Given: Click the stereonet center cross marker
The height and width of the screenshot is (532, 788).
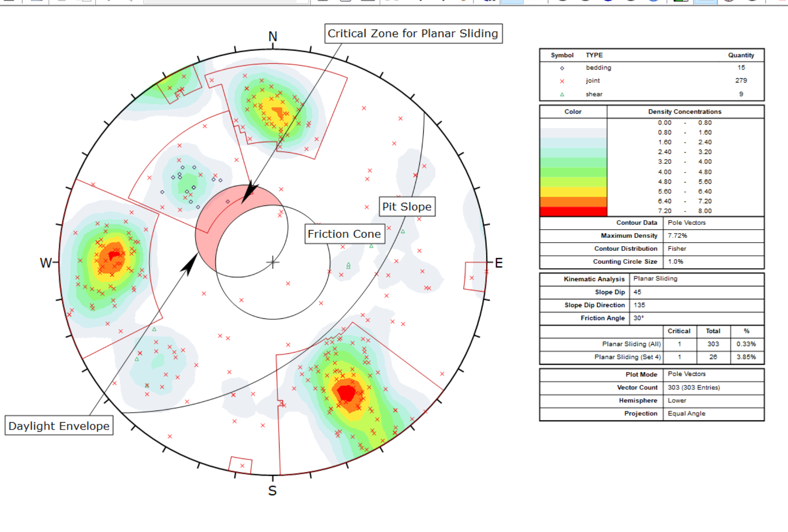Looking at the screenshot, I should coord(273,262).
